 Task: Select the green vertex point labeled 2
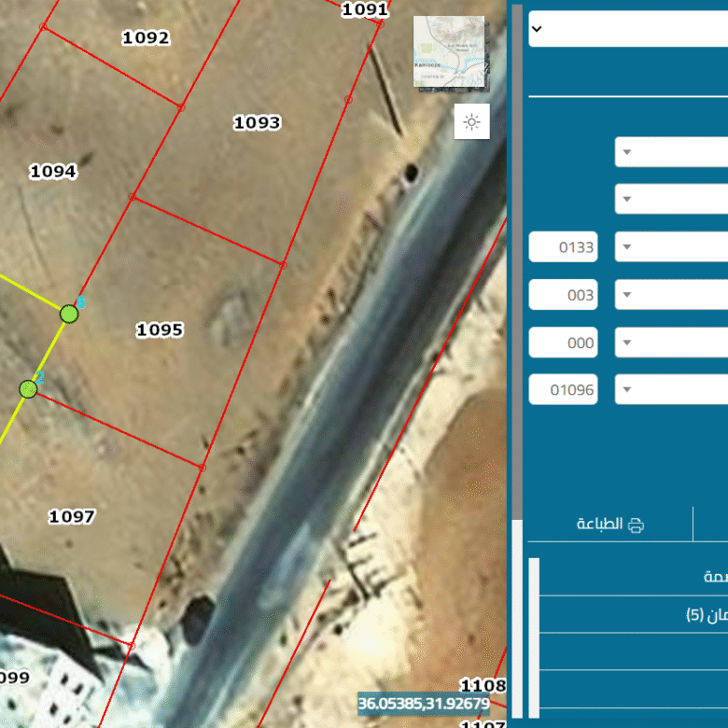(x=28, y=389)
